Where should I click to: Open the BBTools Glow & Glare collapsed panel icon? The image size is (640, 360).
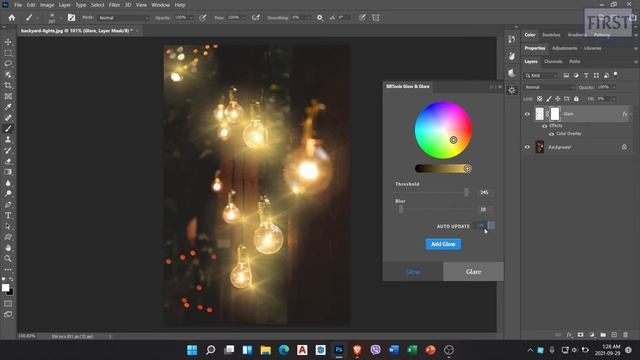click(x=512, y=90)
